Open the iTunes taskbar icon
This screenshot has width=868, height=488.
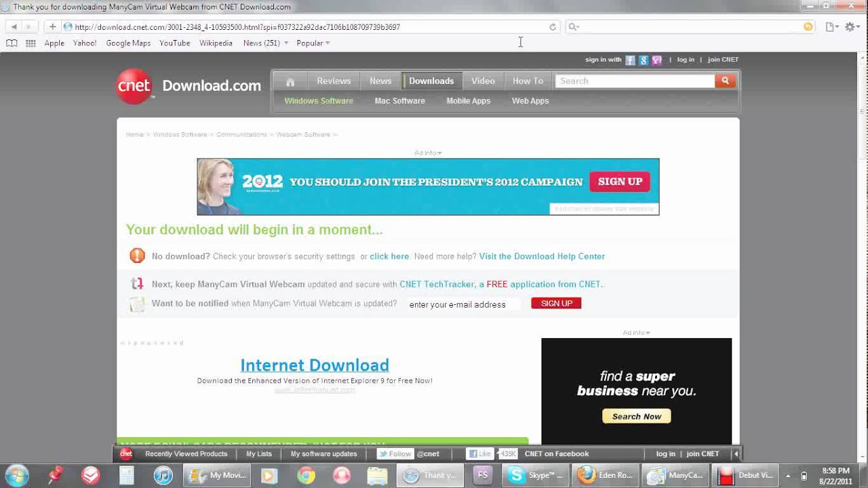click(x=163, y=475)
